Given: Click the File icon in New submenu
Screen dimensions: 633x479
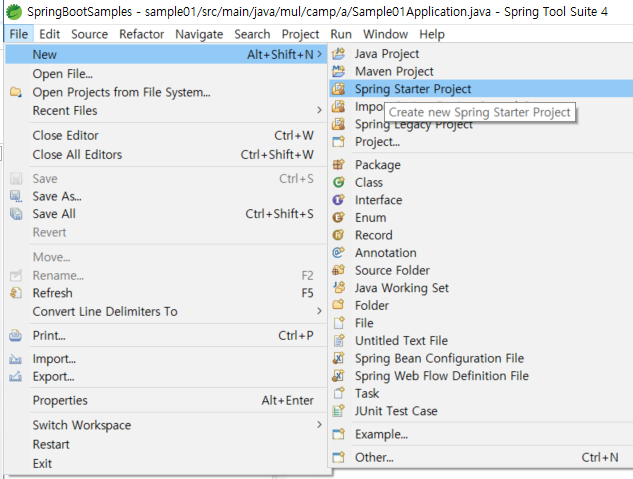Looking at the screenshot, I should [338, 323].
